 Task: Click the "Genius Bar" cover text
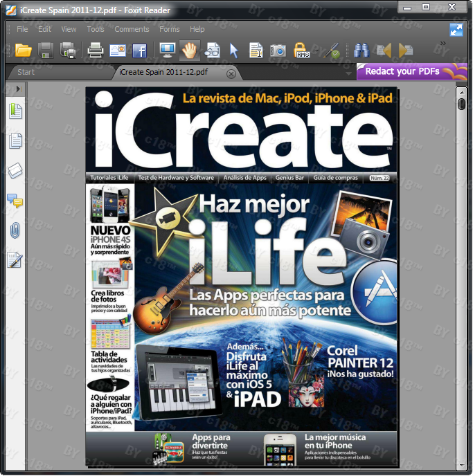289,178
